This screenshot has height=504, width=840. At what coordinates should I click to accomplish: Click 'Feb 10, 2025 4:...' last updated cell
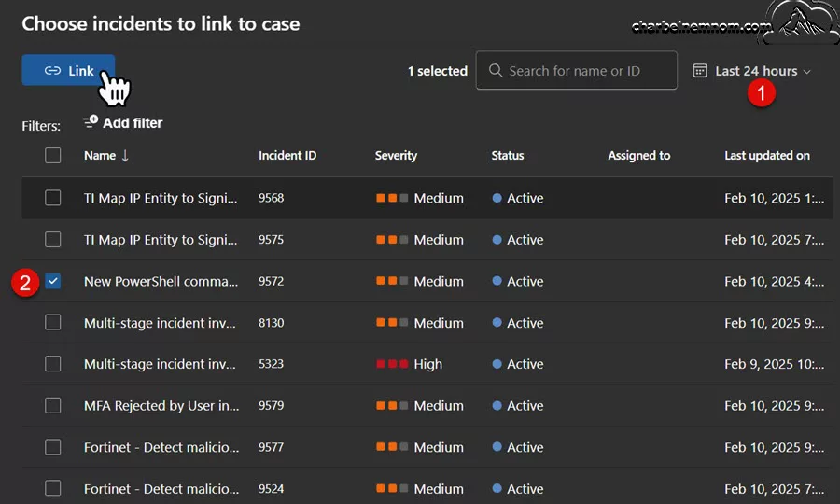click(x=774, y=281)
